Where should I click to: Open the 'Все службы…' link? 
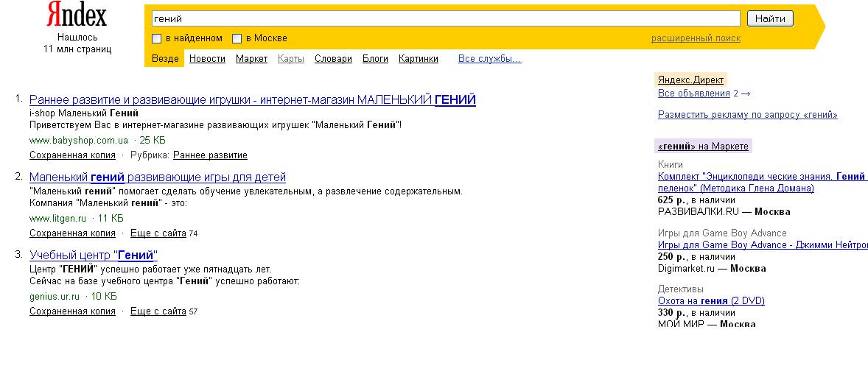coord(490,59)
